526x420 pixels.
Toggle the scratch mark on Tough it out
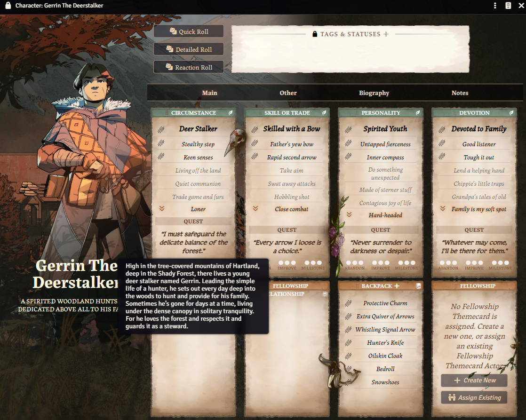(442, 156)
